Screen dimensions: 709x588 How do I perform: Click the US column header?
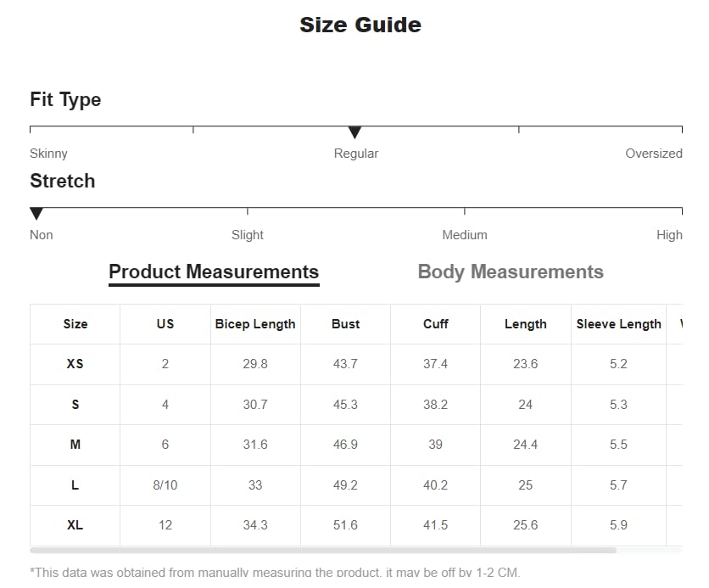[x=165, y=324]
